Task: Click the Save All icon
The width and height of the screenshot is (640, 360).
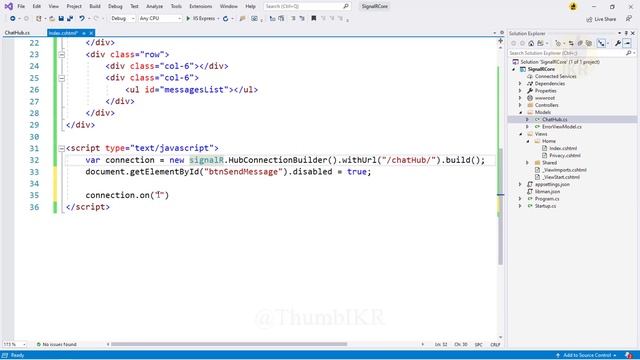Action: tap(70, 18)
